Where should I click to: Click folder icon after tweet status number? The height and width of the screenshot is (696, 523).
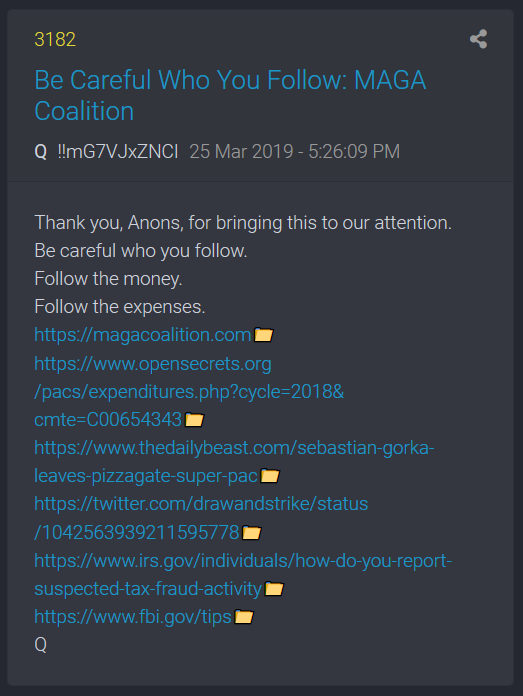tap(252, 532)
